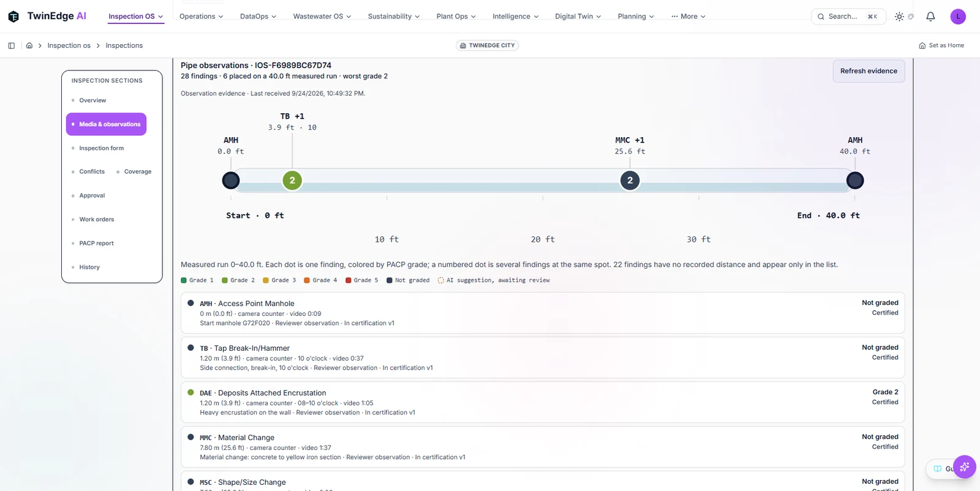
Task: Open the Wastewater OS dropdown
Action: (x=322, y=17)
